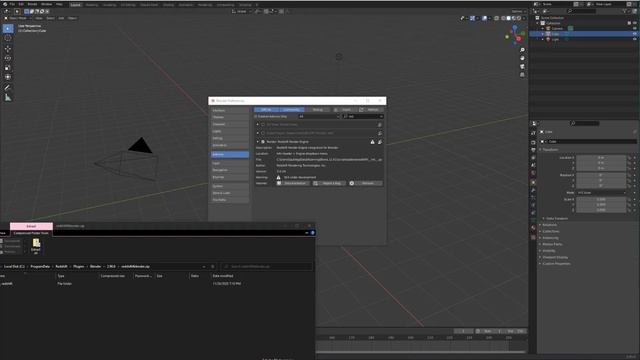Open the Output properties tab icon
640x360 pixels.
point(533,150)
